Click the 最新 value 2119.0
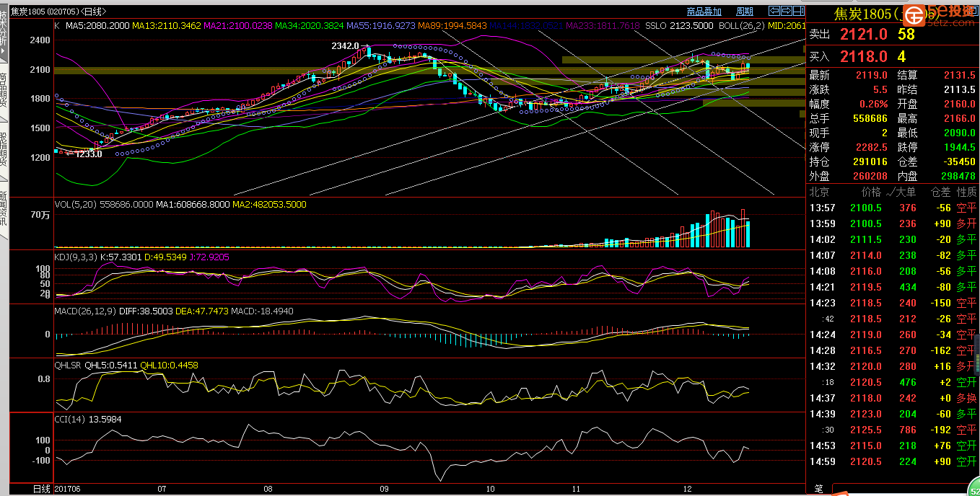The width and height of the screenshot is (980, 496). (x=873, y=75)
